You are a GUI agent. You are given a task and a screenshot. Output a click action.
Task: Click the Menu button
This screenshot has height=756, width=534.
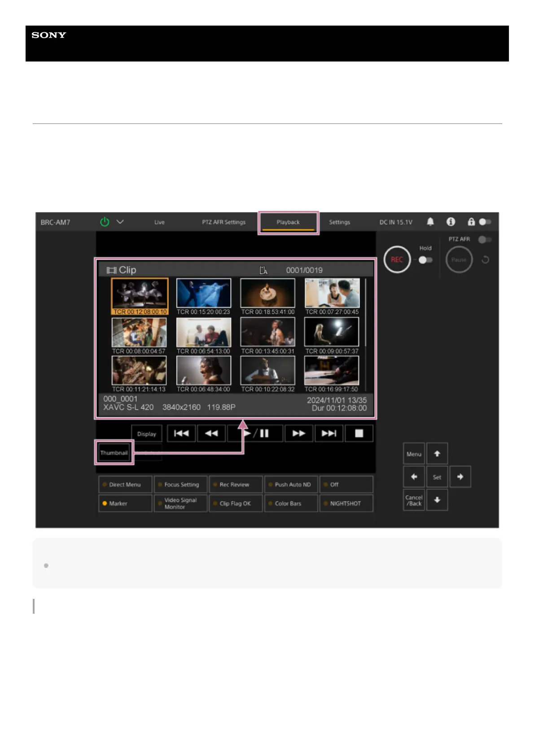[x=414, y=454]
